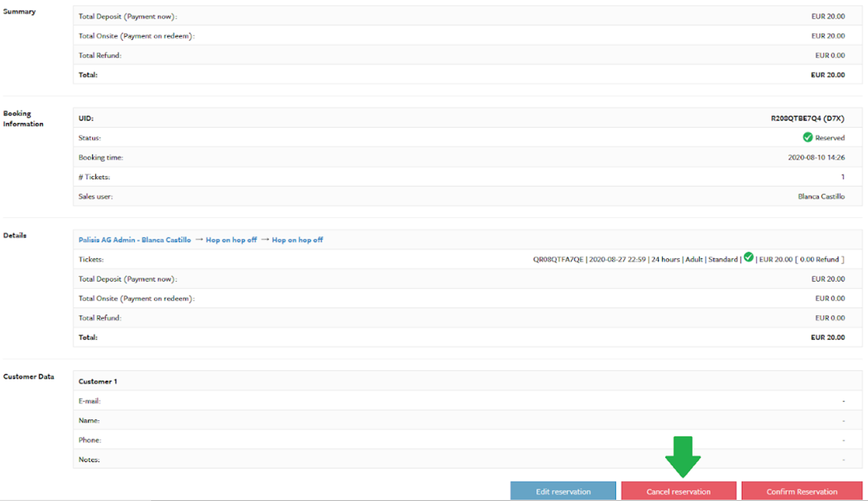Click the green checkmark icon in the Tickets row
Viewport: 868px width, 501px height.
[748, 257]
